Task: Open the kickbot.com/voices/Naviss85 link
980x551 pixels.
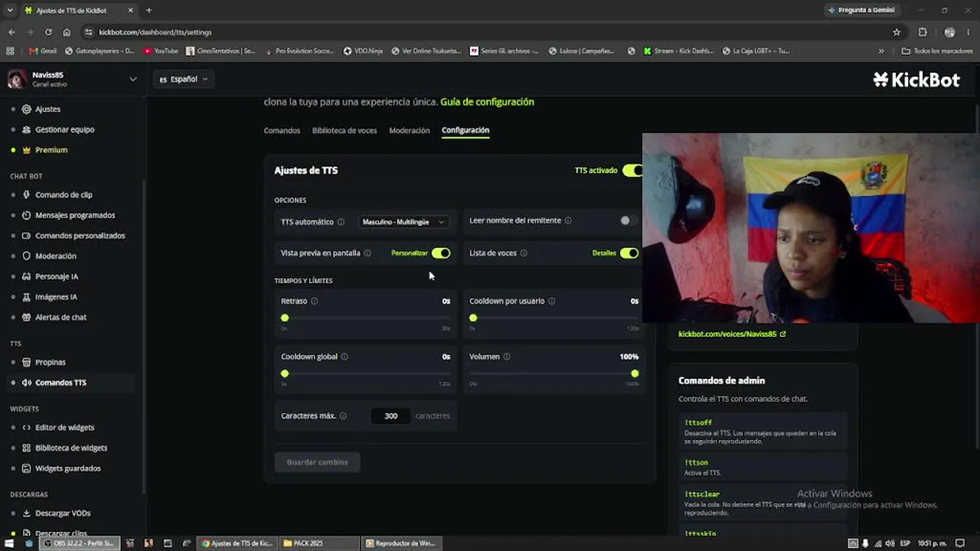Action: (732, 334)
